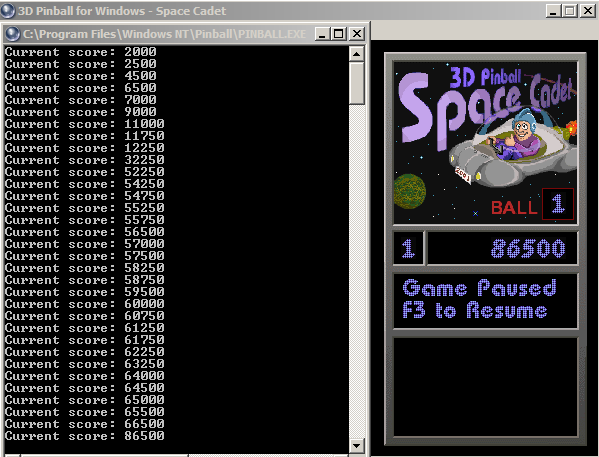Click the empty scrollbar track below the thumb
Viewport: 599px width, 457px height.
tap(357, 271)
